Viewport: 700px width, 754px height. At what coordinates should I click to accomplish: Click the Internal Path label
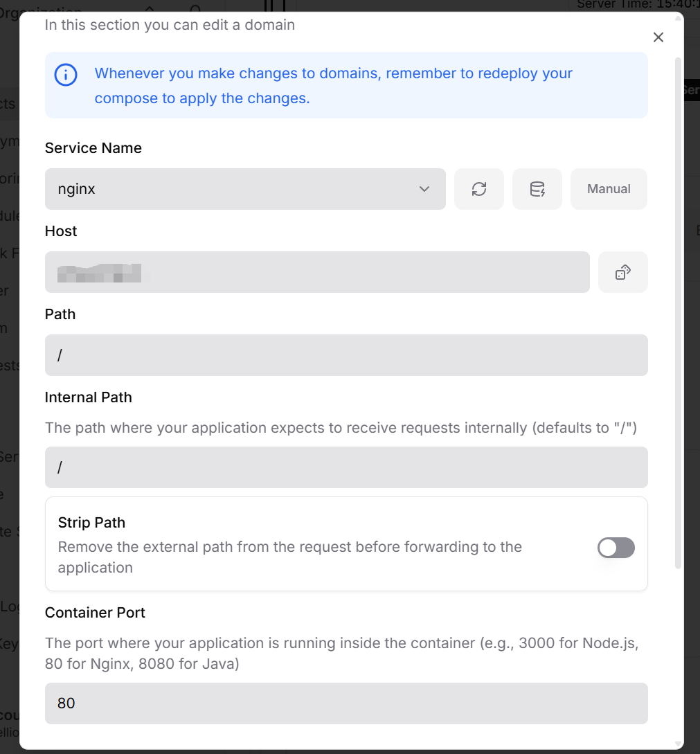point(88,397)
